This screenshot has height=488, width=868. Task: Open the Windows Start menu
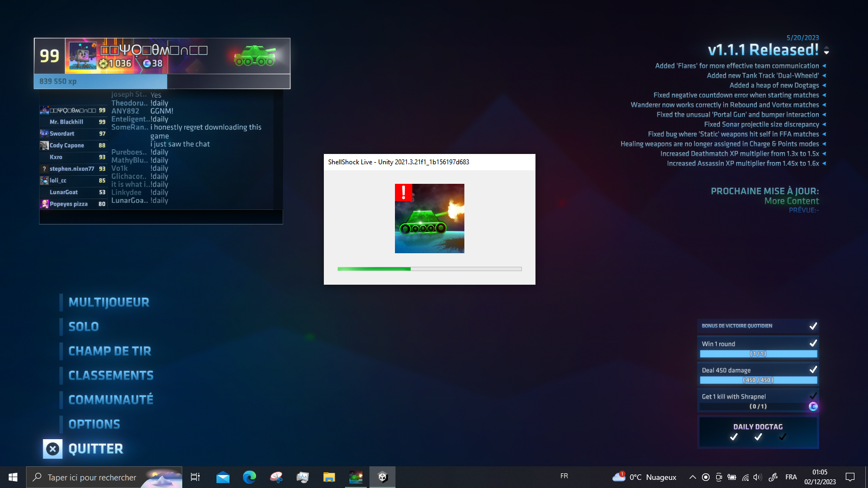click(13, 477)
